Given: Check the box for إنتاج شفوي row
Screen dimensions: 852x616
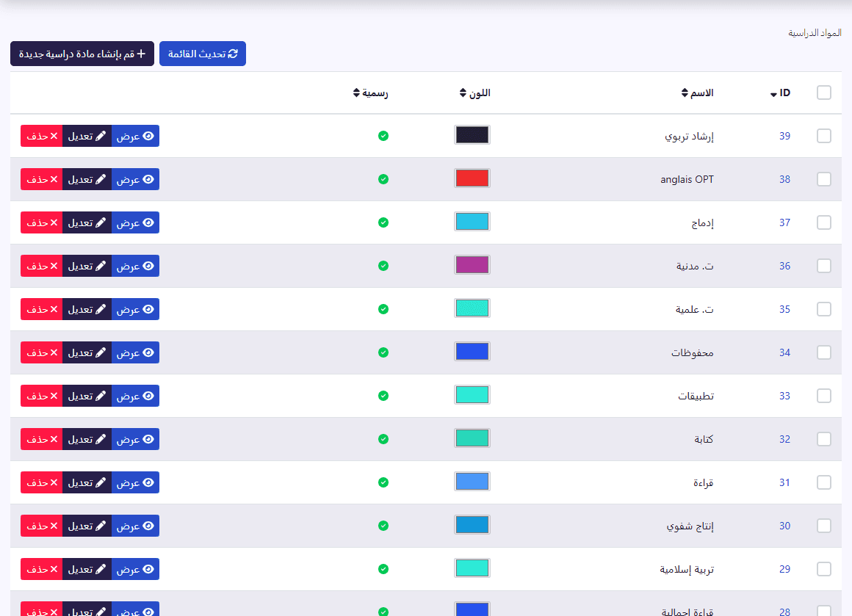Looking at the screenshot, I should click(824, 526).
